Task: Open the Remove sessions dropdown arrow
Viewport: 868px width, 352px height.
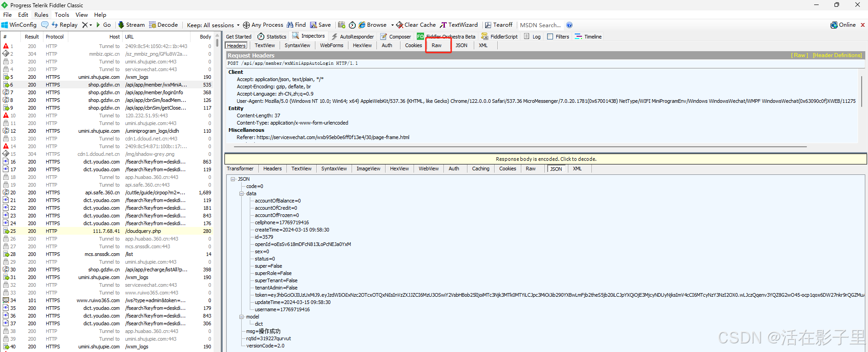Action: (91, 25)
